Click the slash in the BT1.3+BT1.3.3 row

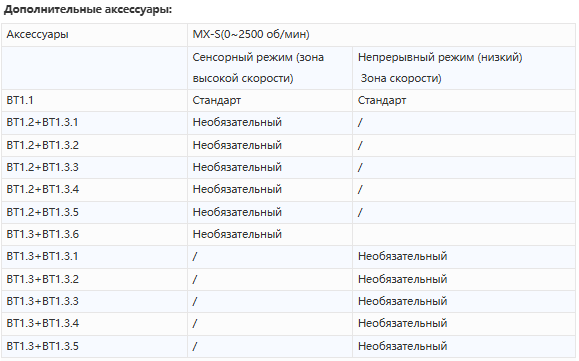click(195, 302)
